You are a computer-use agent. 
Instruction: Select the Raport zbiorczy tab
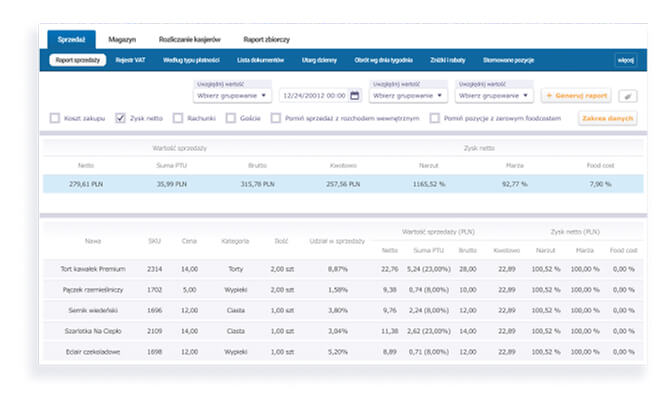click(266, 39)
